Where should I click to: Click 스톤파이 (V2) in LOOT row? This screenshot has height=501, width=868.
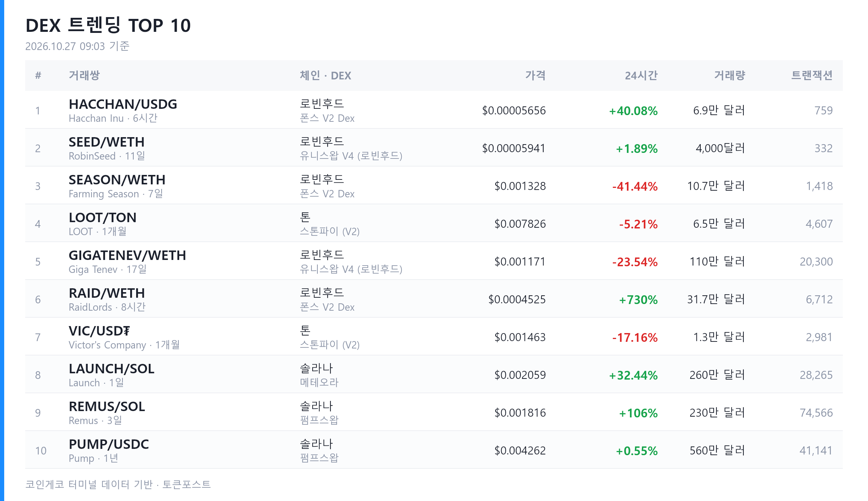point(330,231)
